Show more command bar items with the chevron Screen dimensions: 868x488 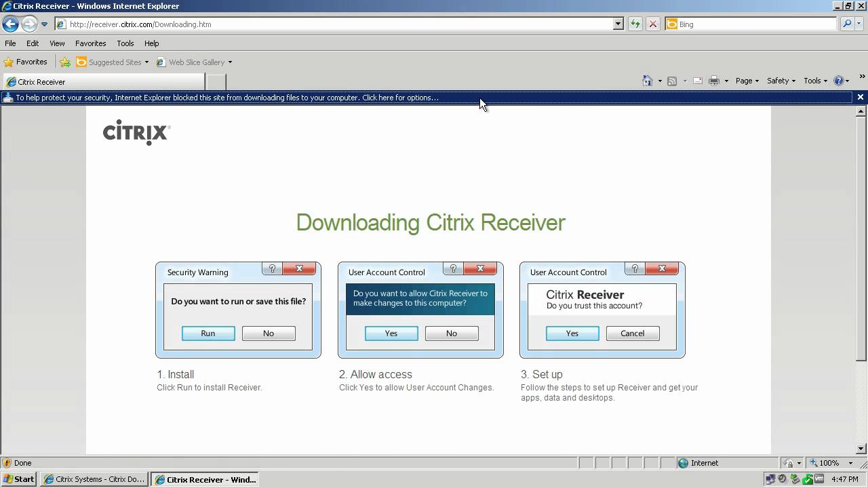pos(863,77)
